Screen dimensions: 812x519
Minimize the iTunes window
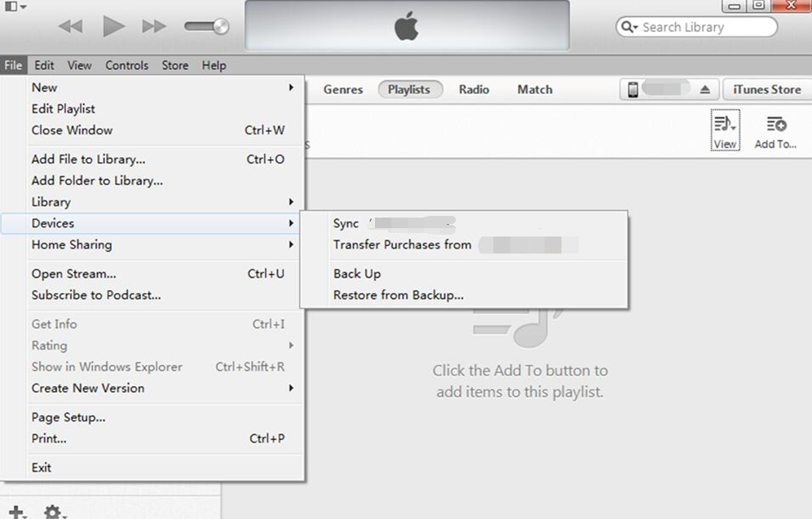pos(735,6)
